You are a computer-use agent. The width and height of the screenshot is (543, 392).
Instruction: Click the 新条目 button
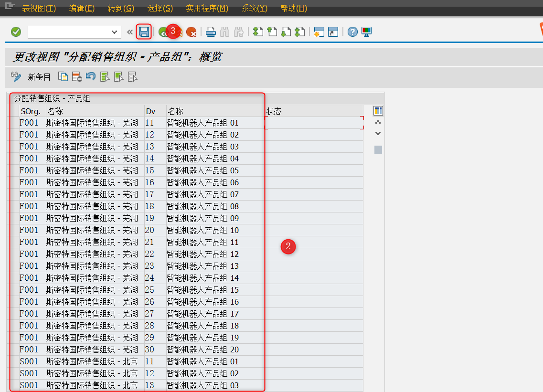click(x=39, y=77)
